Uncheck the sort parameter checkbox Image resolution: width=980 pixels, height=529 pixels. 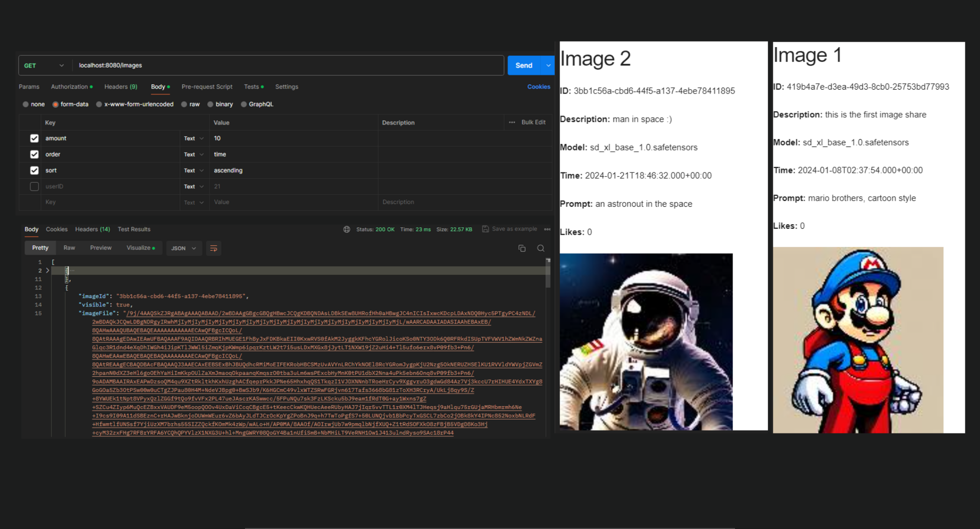[34, 170]
